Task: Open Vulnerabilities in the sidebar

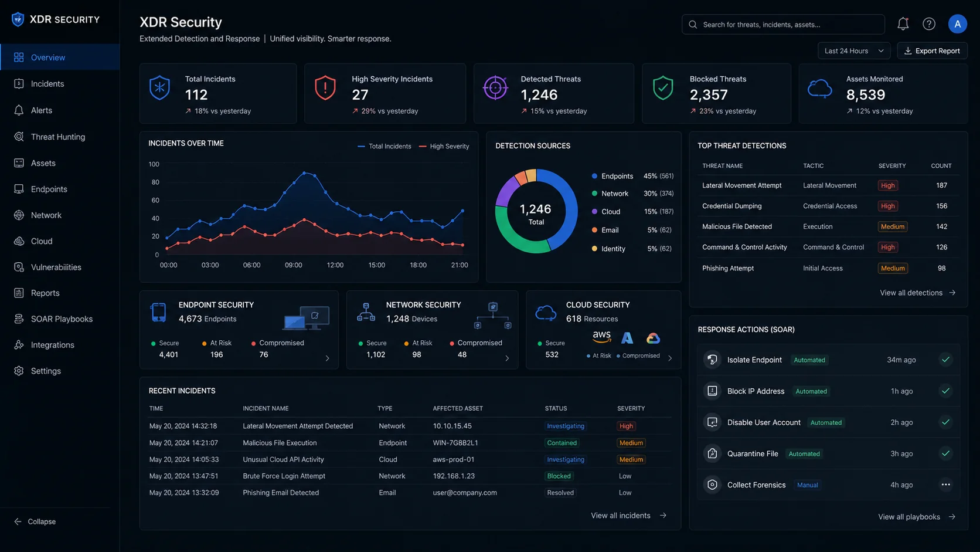Action: tap(60, 267)
